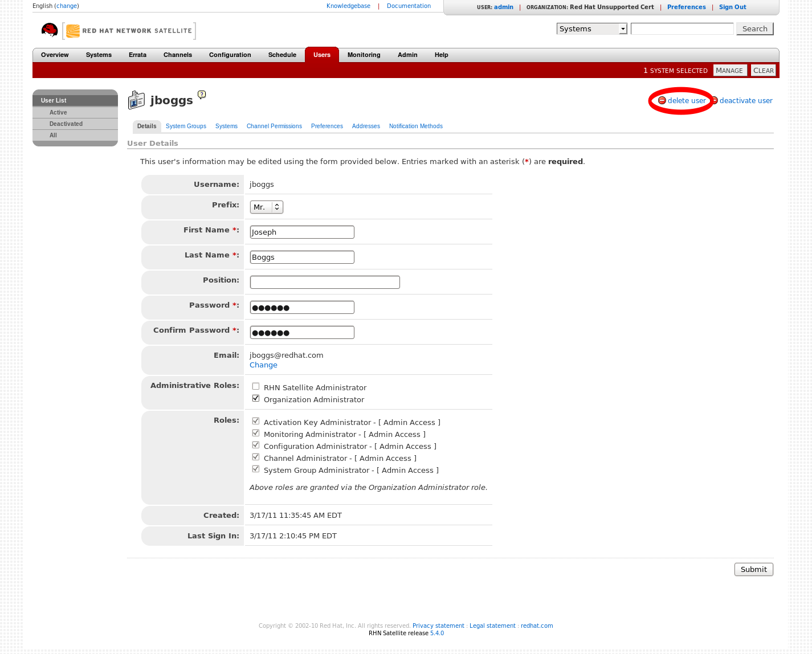Click the red delete user icon
Viewport: 812px width, 654px height.
tap(662, 100)
